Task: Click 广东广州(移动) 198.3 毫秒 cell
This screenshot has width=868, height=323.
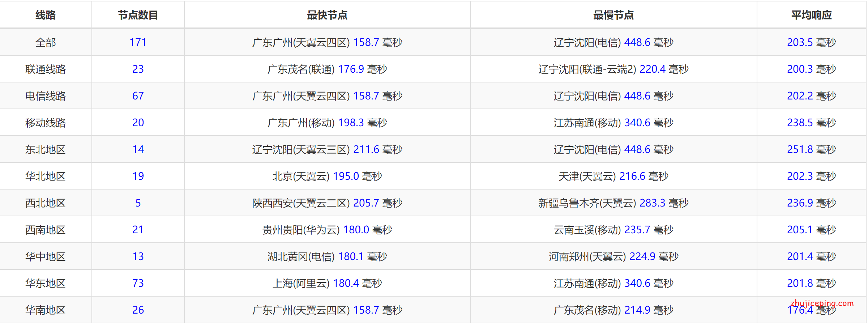Action: 327,123
